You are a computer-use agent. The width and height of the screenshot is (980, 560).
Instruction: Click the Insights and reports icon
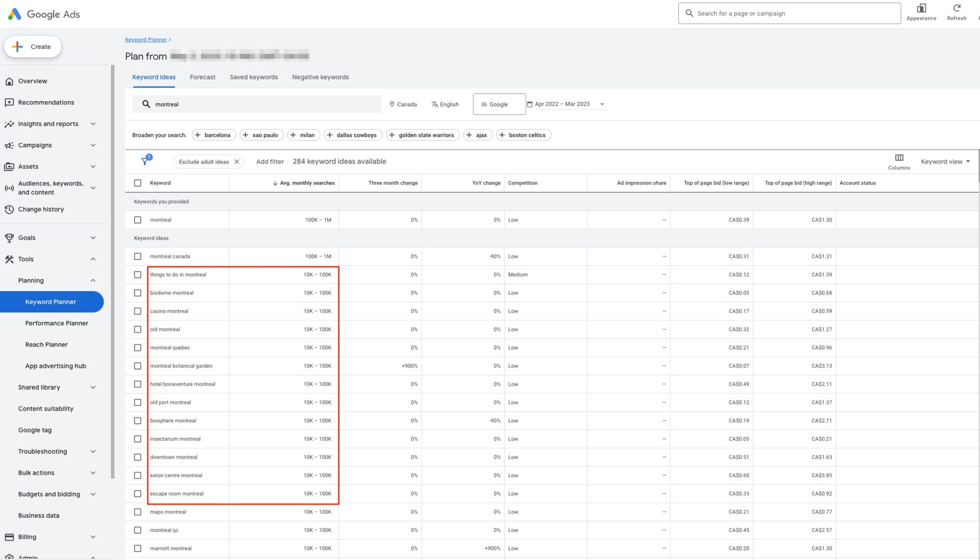tap(9, 124)
